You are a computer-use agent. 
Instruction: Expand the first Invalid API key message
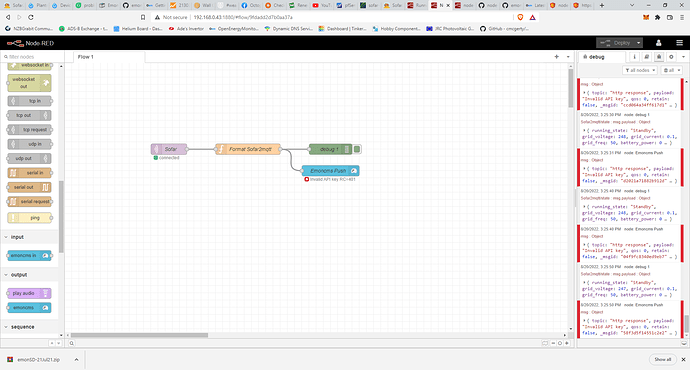coord(584,93)
